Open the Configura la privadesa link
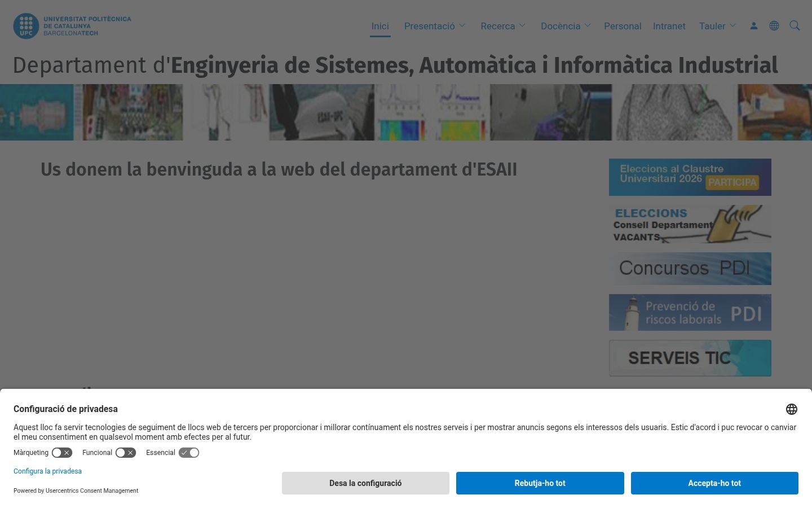This screenshot has height=508, width=812. (x=48, y=471)
